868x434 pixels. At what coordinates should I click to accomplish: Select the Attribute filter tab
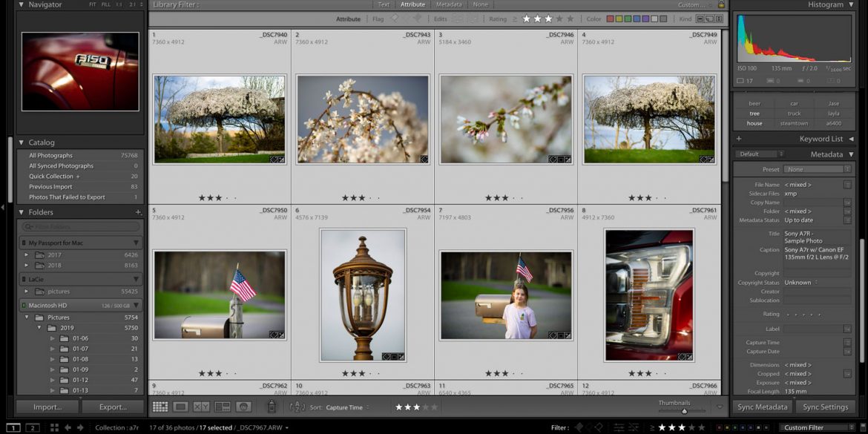[413, 4]
